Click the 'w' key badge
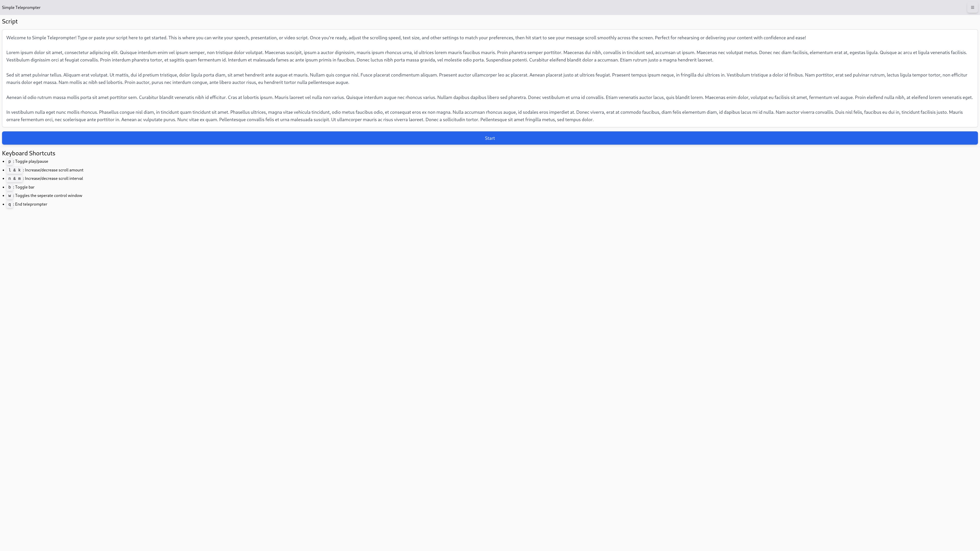Viewport: 980px width, 551px height. 9,196
